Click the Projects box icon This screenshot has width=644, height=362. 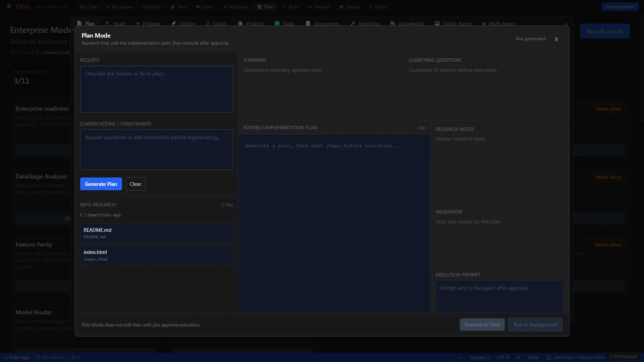coord(240,23)
